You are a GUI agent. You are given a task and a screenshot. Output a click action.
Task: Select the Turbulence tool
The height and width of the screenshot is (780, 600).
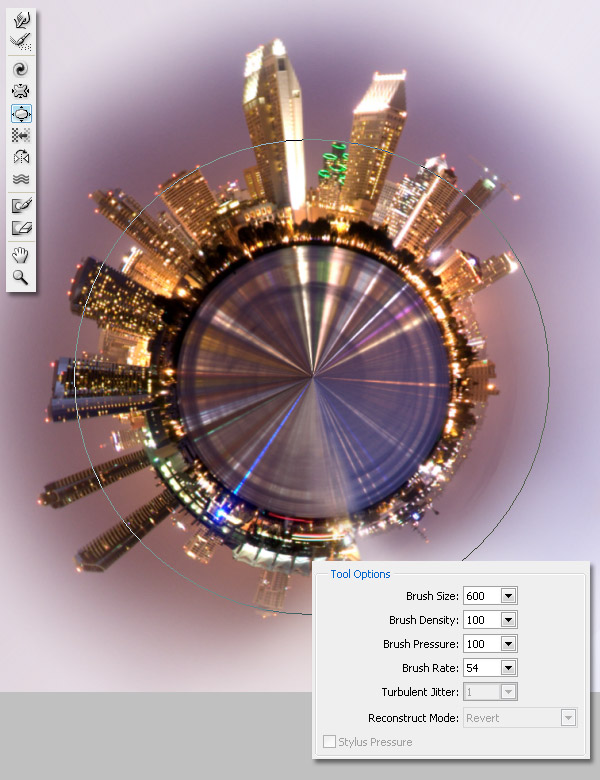coord(21,179)
